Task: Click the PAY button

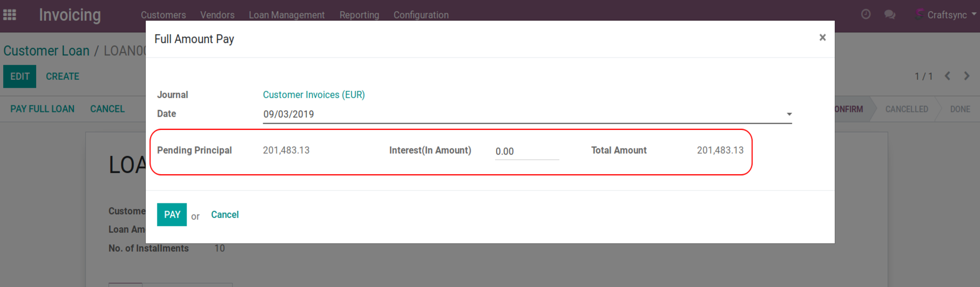Action: coord(172,215)
